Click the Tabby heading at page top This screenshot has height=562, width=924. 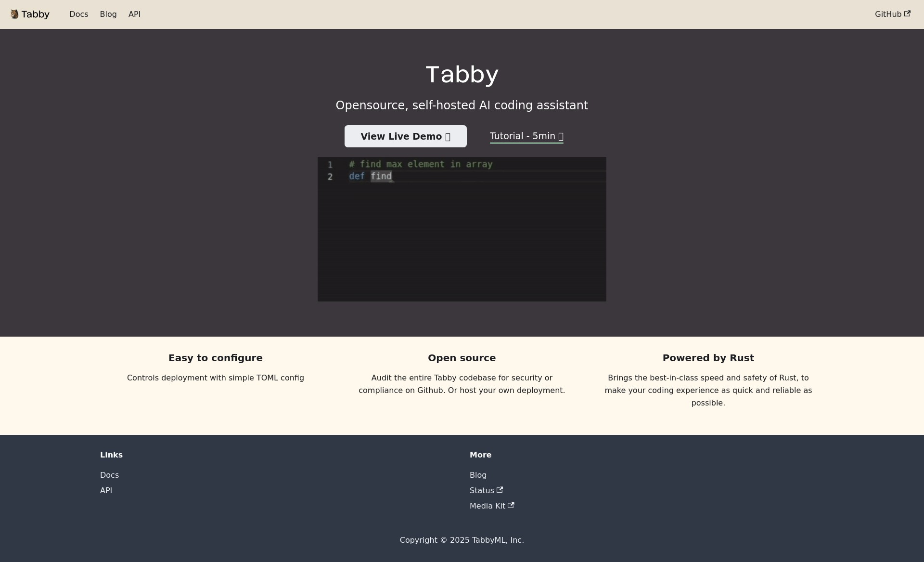pyautogui.click(x=462, y=74)
